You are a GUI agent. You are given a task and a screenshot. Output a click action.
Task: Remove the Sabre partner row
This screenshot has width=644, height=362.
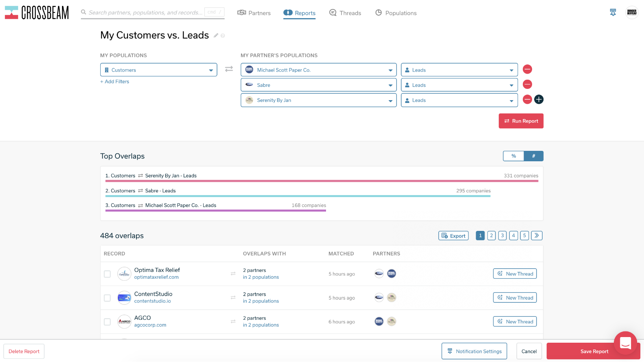point(527,84)
